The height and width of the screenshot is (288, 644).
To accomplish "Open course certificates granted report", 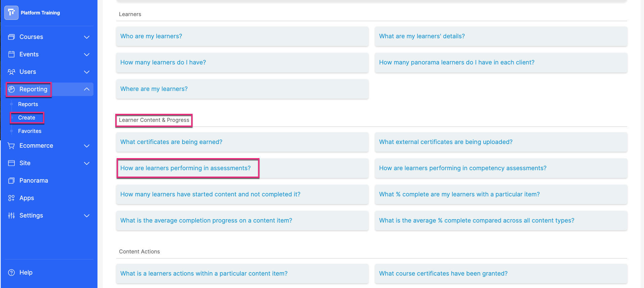I will (501, 274).
